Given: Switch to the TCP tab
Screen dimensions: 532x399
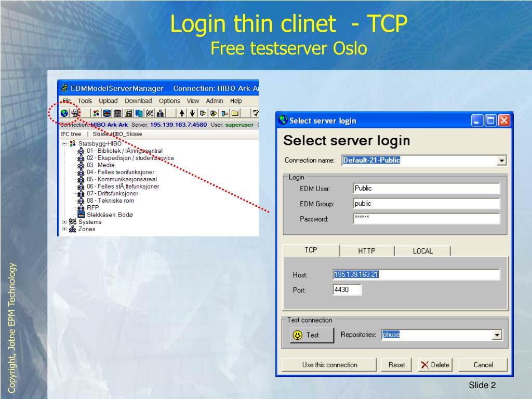Looking at the screenshot, I should click(x=311, y=250).
